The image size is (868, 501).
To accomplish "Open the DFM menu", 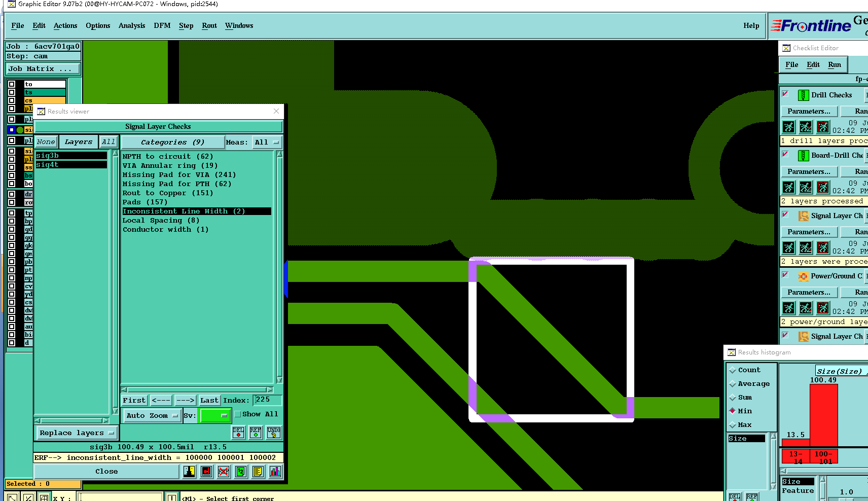I will pos(162,25).
